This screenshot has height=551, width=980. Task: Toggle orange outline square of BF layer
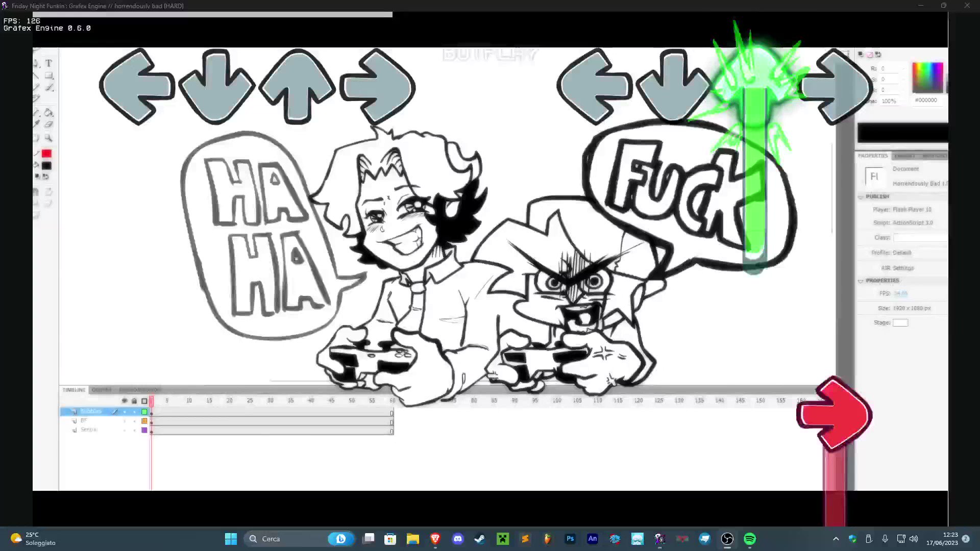144,421
